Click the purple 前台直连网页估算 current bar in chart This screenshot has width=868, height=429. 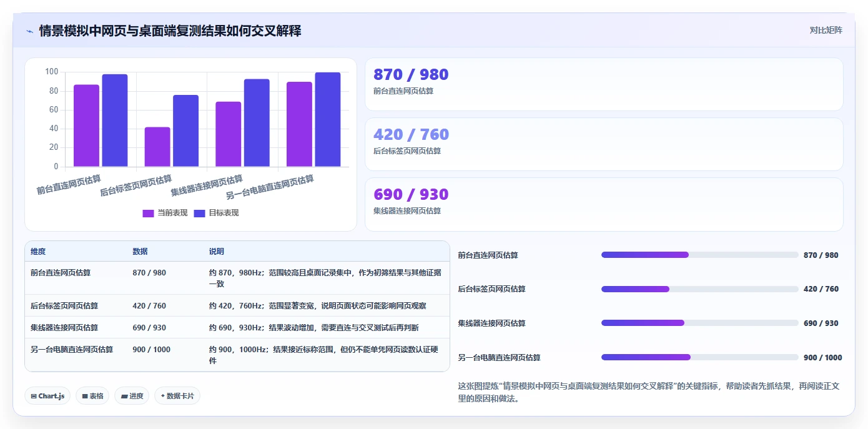(x=86, y=126)
